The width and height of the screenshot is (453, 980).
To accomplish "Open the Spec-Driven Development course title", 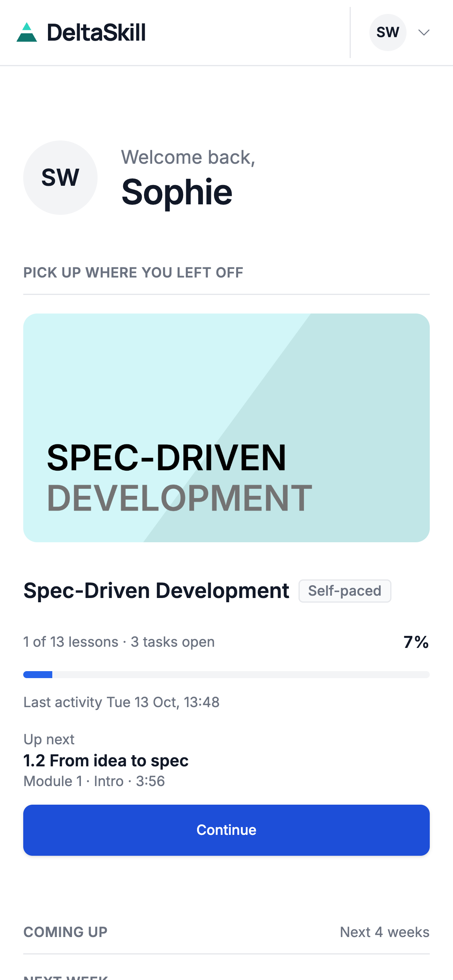I will [156, 591].
